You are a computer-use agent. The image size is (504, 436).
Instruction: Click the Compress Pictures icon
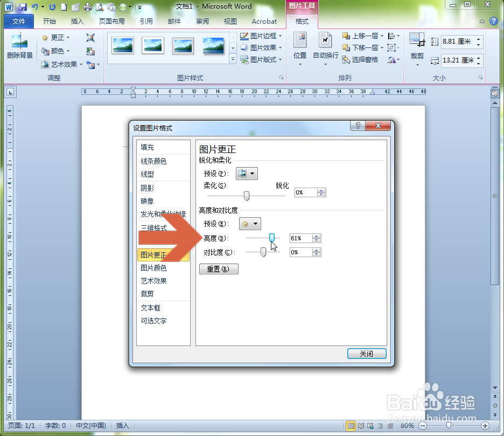click(90, 38)
